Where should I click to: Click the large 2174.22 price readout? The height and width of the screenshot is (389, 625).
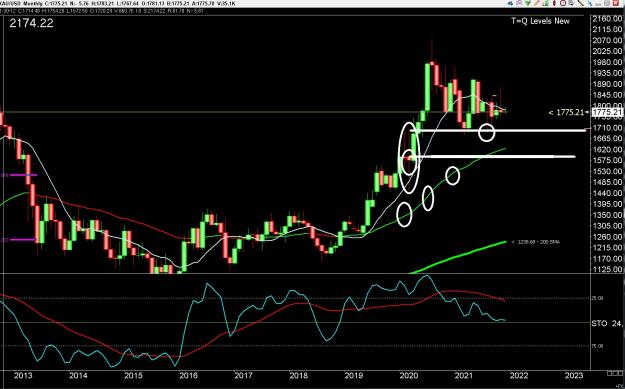31,23
